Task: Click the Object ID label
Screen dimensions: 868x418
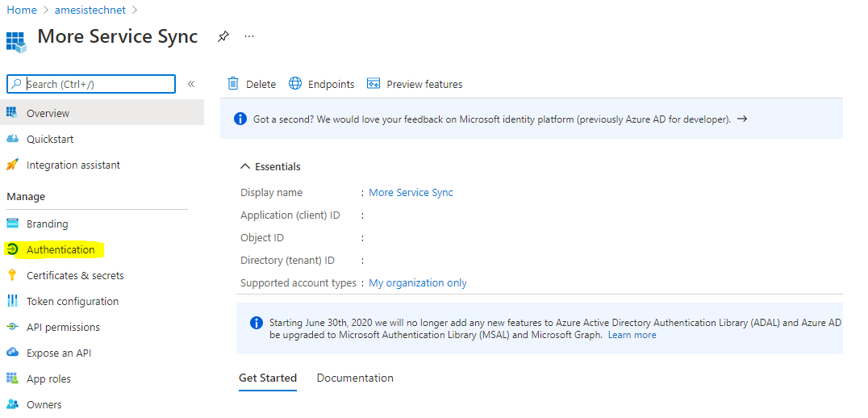Action: pos(262,237)
